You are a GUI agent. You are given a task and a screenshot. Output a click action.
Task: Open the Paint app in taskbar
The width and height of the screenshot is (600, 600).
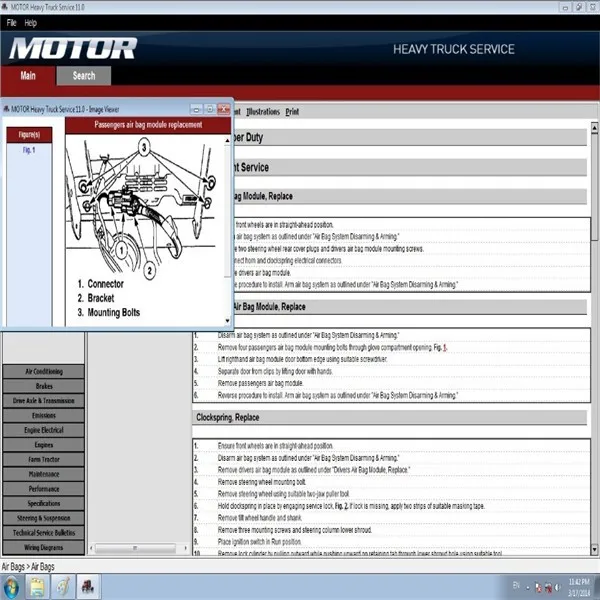tap(63, 587)
